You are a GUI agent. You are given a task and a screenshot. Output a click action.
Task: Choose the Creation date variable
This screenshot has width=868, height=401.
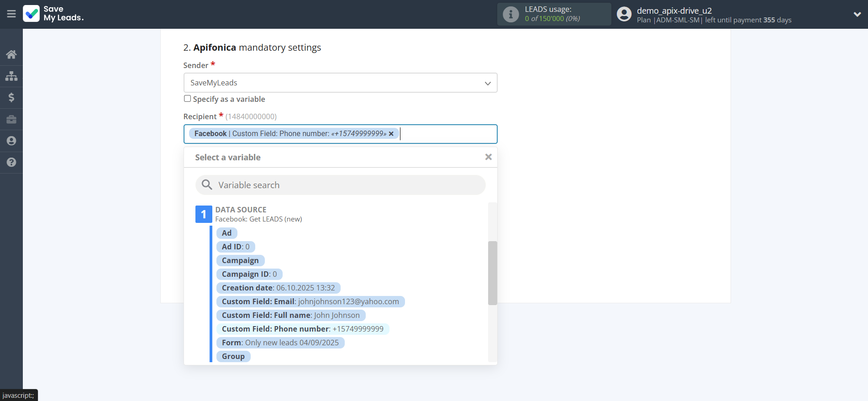point(278,288)
